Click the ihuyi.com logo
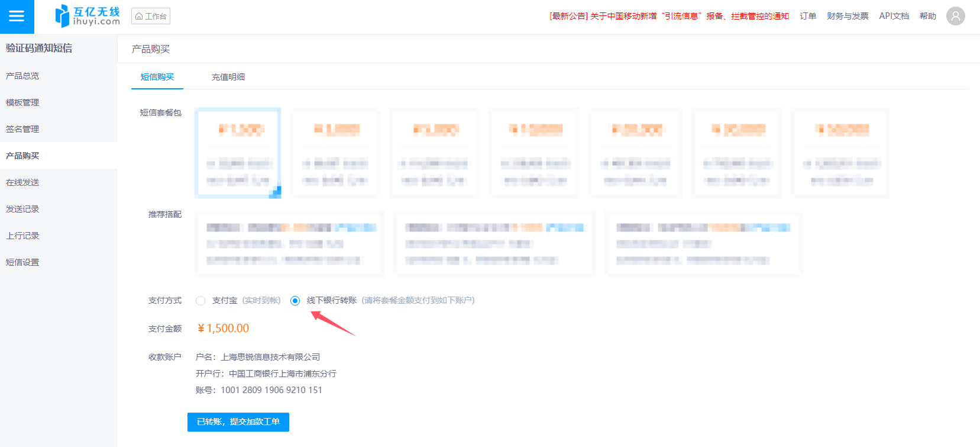Screen dimensions: 980x447 88,17
